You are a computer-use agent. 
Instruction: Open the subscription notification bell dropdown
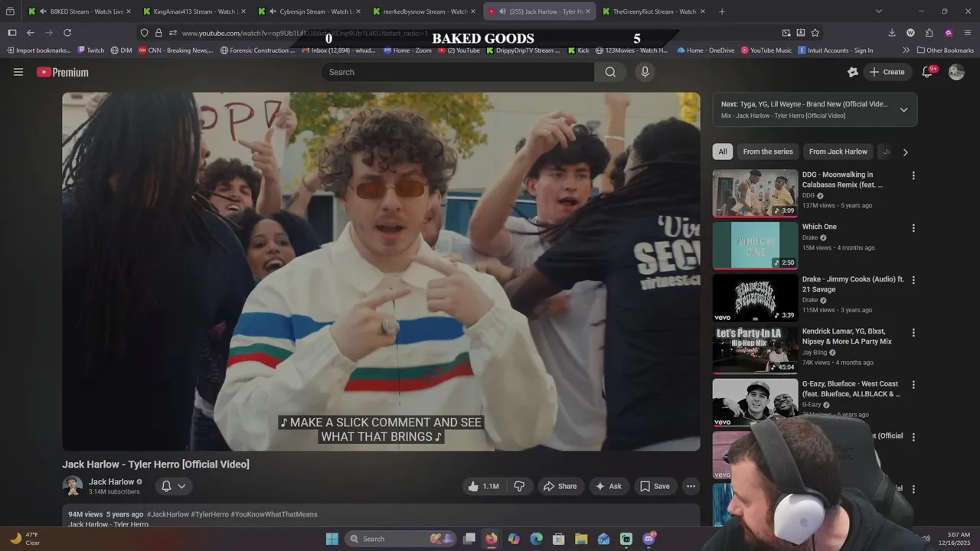(x=174, y=486)
